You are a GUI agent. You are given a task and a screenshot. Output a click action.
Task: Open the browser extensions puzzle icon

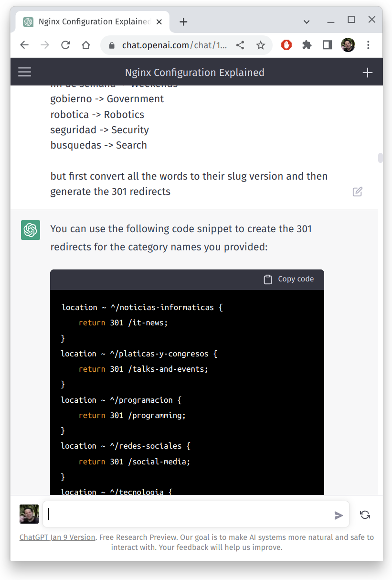click(307, 45)
